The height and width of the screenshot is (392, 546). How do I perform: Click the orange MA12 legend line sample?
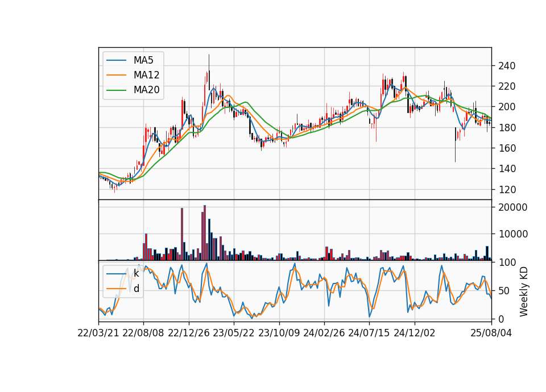[116, 75]
